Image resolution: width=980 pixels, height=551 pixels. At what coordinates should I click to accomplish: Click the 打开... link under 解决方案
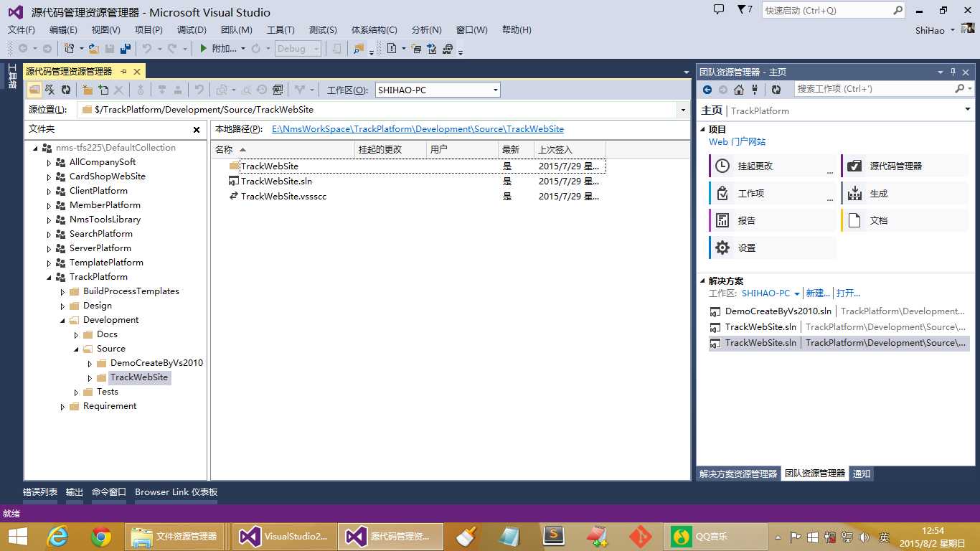click(x=848, y=293)
